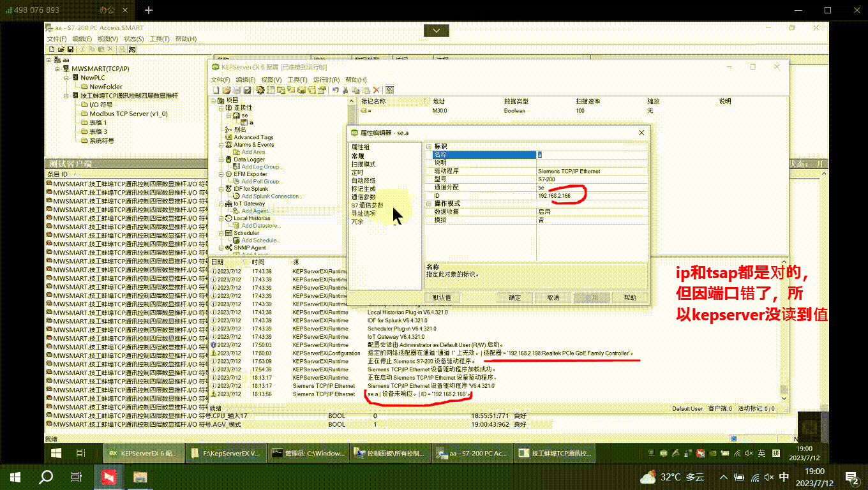Click the Add Splunk Connection link
The height and width of the screenshot is (490, 868).
(272, 196)
